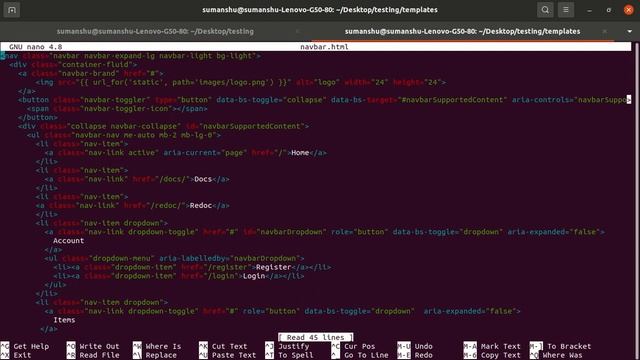
Task: Click Replace shortcut
Action: click(x=155, y=355)
